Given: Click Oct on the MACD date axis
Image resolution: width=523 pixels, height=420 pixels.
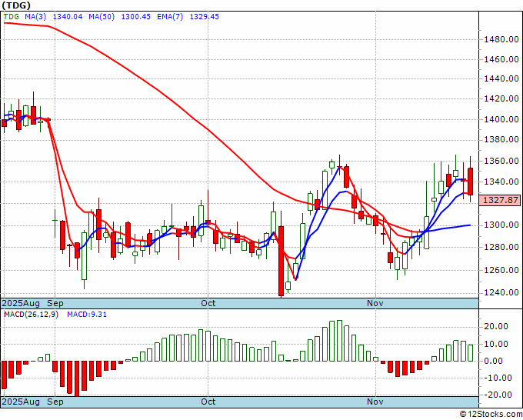Looking at the screenshot, I should point(208,402).
